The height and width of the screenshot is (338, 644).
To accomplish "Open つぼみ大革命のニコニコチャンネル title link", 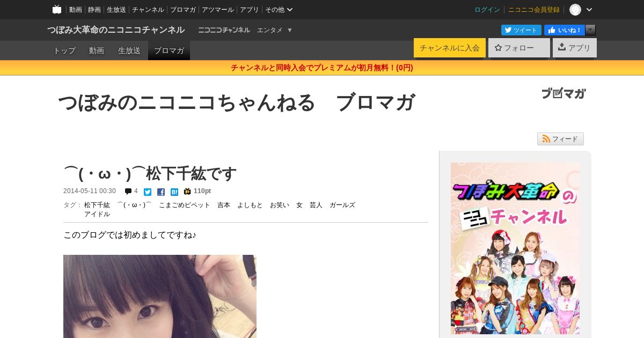I will point(116,30).
